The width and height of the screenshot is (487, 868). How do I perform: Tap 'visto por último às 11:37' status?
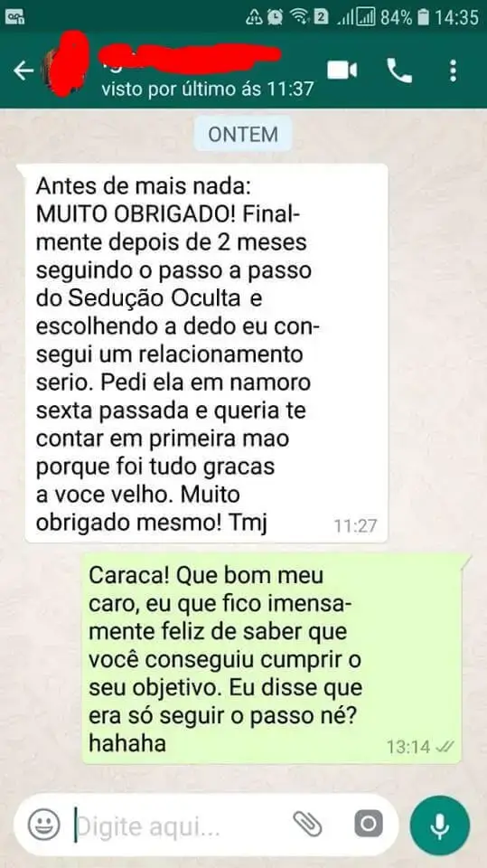tap(208, 89)
